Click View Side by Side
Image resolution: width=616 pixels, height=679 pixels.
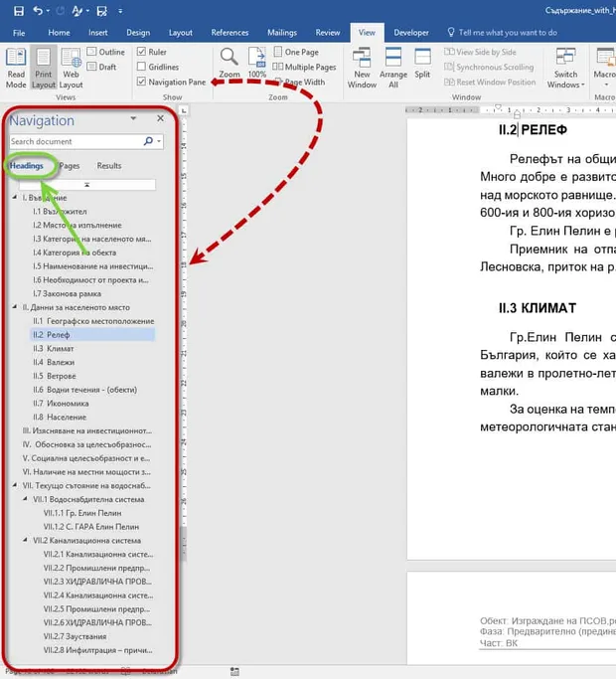(x=480, y=52)
